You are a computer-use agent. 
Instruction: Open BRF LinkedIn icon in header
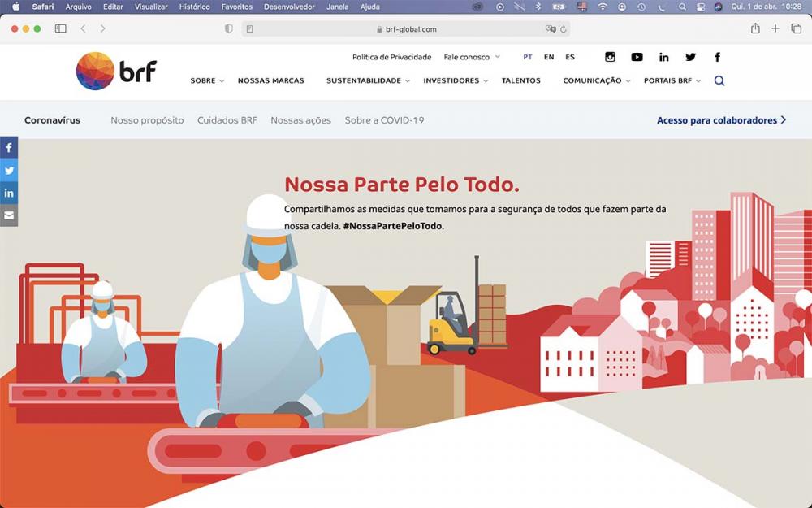[x=664, y=57]
